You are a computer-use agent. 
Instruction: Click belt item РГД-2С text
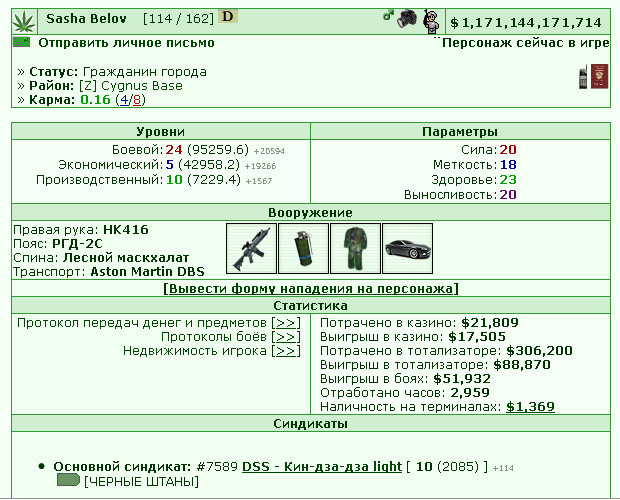(x=77, y=243)
